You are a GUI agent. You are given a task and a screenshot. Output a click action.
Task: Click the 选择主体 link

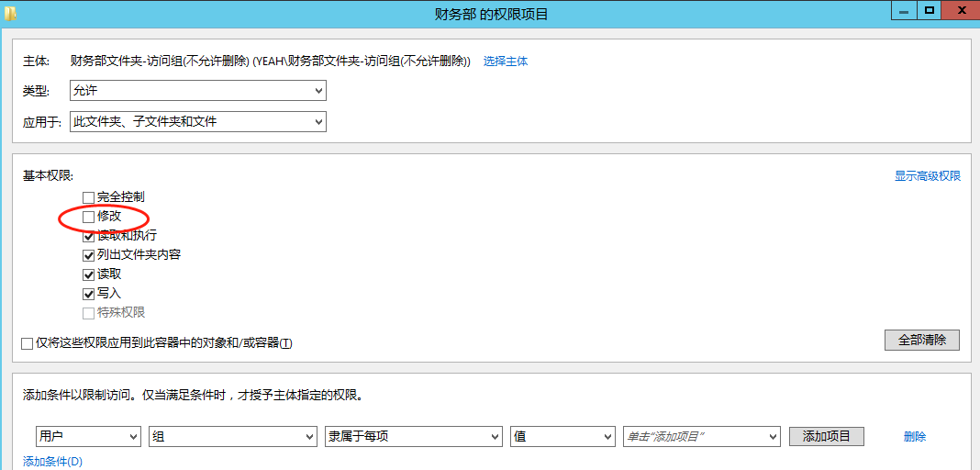coord(506,62)
